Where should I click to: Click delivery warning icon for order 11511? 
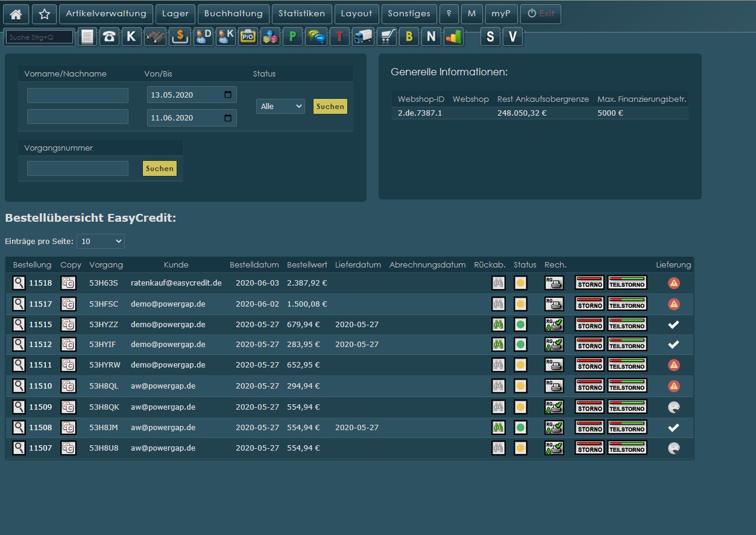click(x=674, y=365)
